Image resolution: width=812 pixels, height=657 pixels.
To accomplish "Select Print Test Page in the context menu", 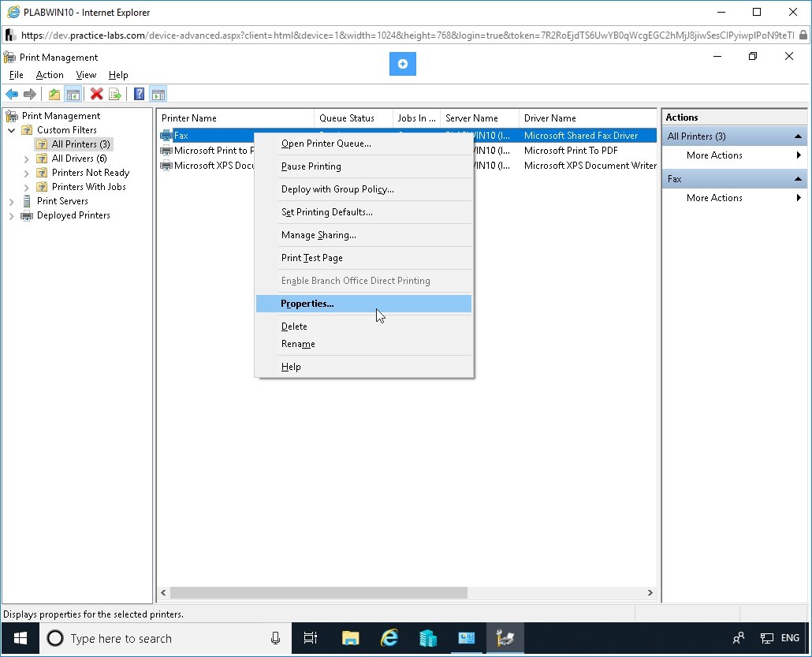I will click(x=363, y=257).
